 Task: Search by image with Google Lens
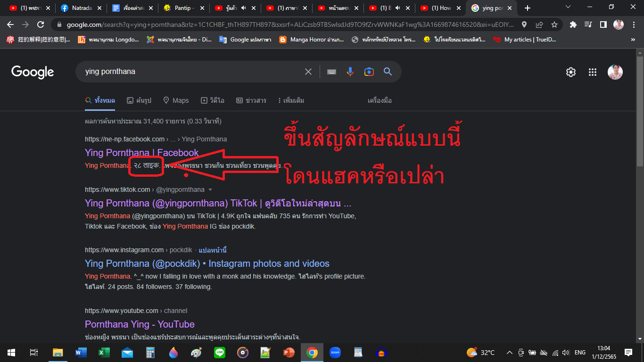point(369,72)
